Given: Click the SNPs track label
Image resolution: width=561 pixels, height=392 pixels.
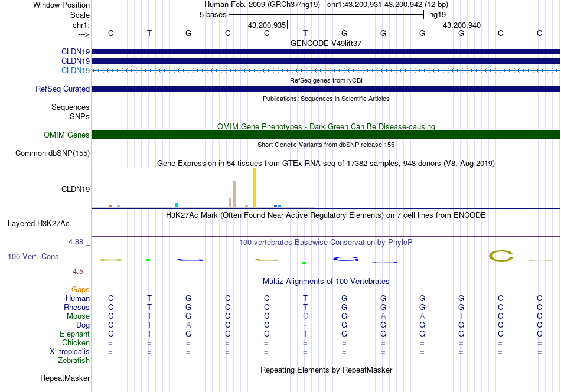Looking at the screenshot, I should click(80, 117).
